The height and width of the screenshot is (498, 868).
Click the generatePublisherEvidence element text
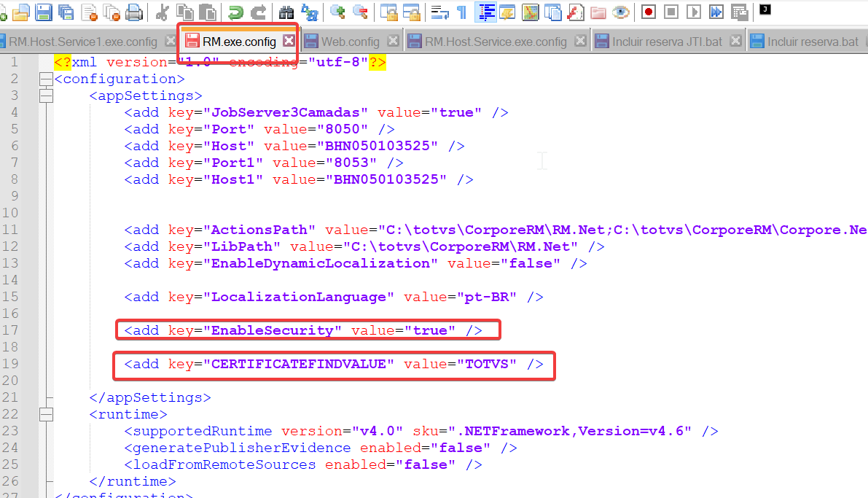pos(242,448)
